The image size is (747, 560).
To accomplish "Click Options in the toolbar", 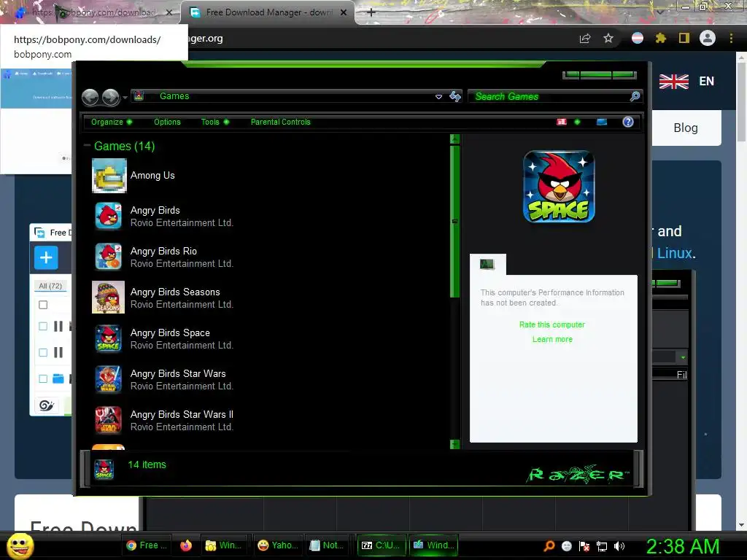I will point(167,122).
